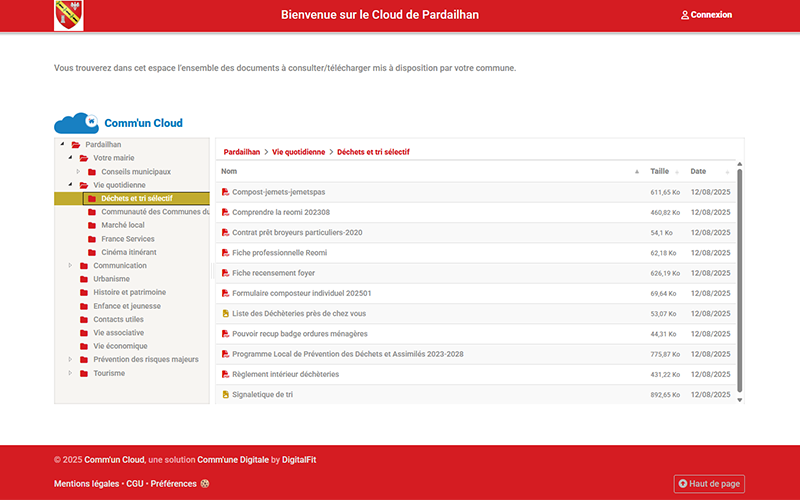Click yellow file icon of Signaletique de tri

click(225, 394)
